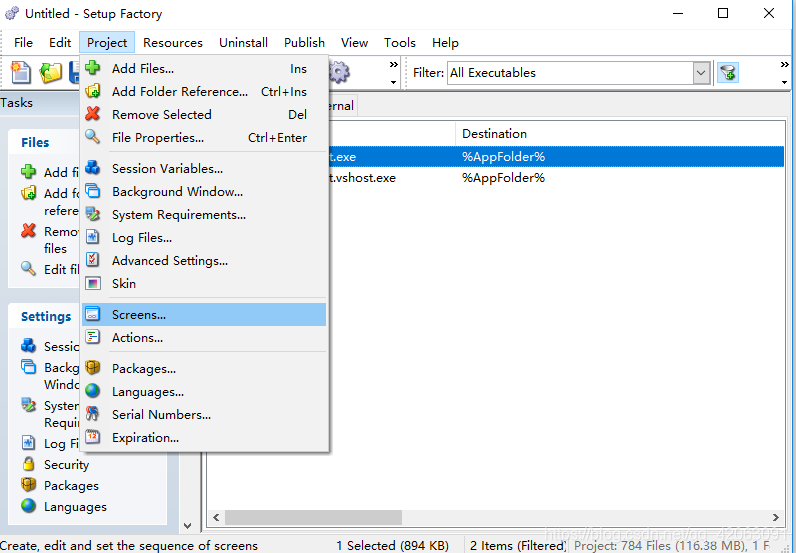This screenshot has height=553, width=796.
Task: Close the open Project menu
Action: pos(107,43)
